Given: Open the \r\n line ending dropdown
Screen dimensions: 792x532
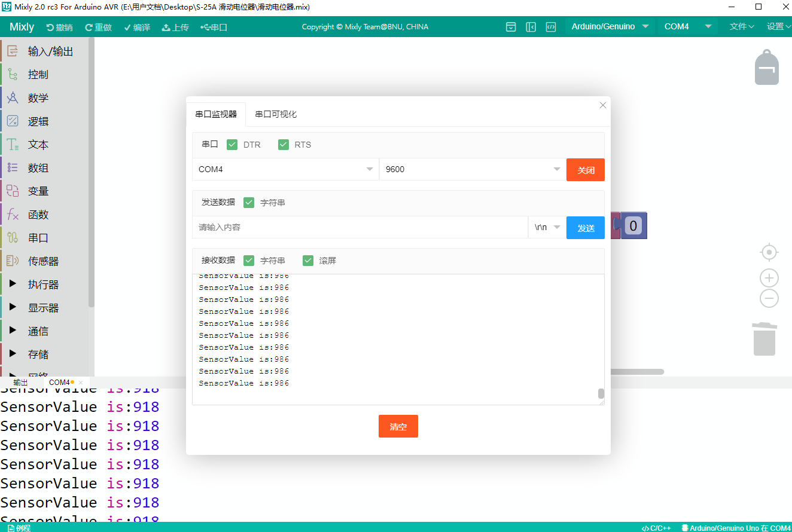Looking at the screenshot, I should tap(547, 227).
